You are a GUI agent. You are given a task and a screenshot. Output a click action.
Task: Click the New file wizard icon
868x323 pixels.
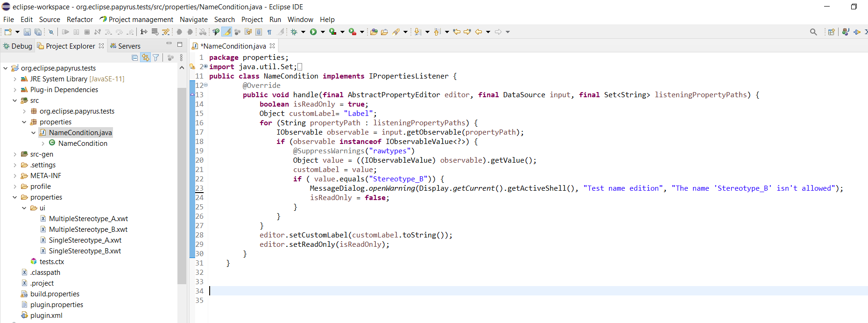coord(8,32)
